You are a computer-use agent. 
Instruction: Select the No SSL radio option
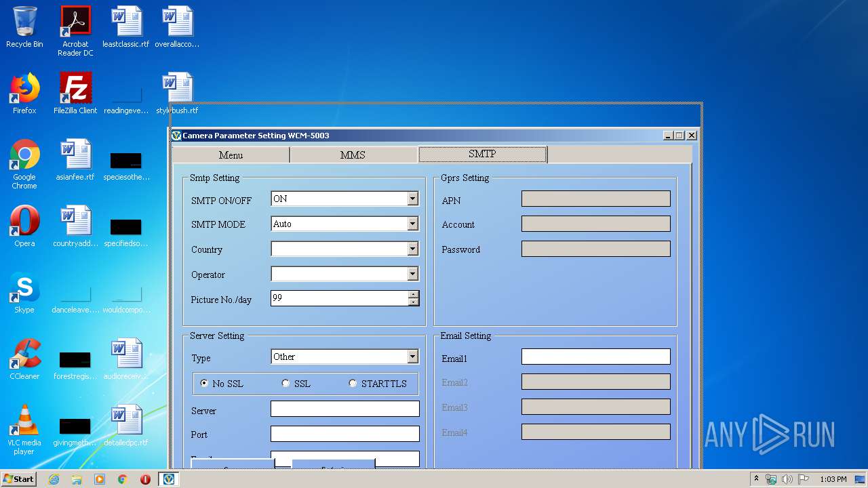pyautogui.click(x=221, y=384)
